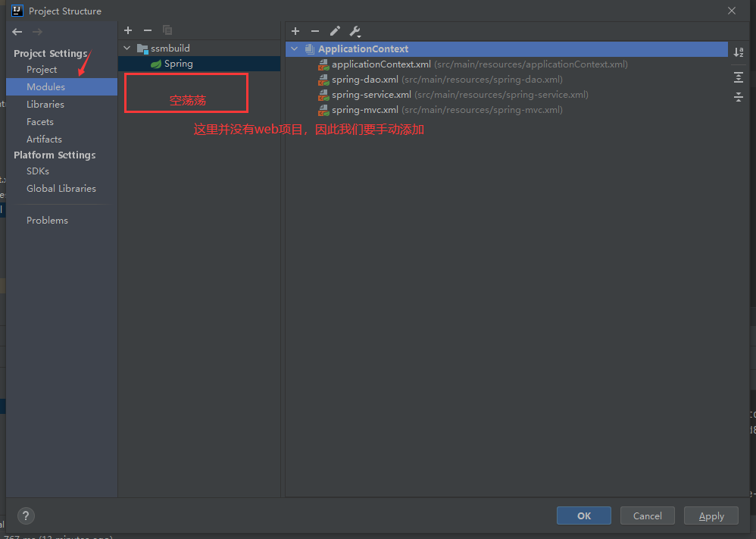The image size is (756, 539).
Task: Click the path text src/main/resources/spring-mvc.xml
Action: [x=482, y=109]
